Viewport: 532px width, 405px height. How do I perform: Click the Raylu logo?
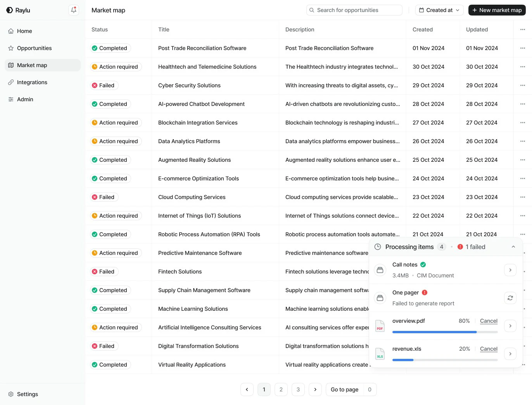[x=18, y=10]
